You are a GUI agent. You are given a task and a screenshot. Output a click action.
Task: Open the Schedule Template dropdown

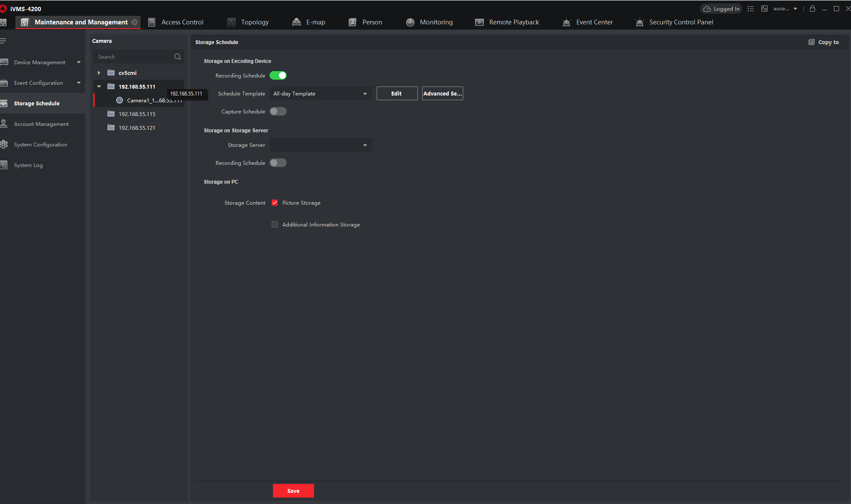point(321,93)
